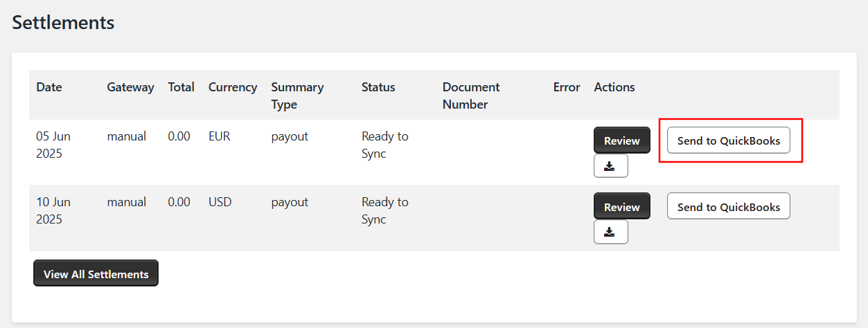Open View All Settlements
Image resolution: width=868 pixels, height=328 pixels.
tap(96, 273)
